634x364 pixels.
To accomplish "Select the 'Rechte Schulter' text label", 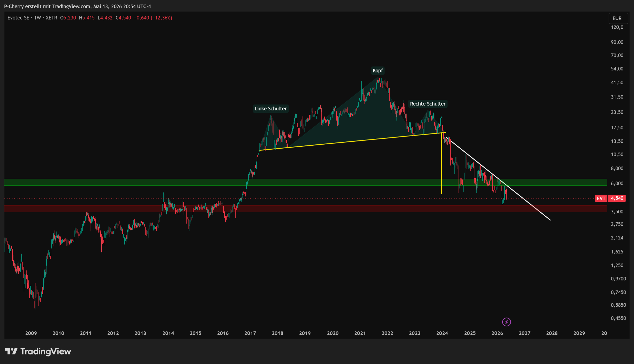I will 428,104.
